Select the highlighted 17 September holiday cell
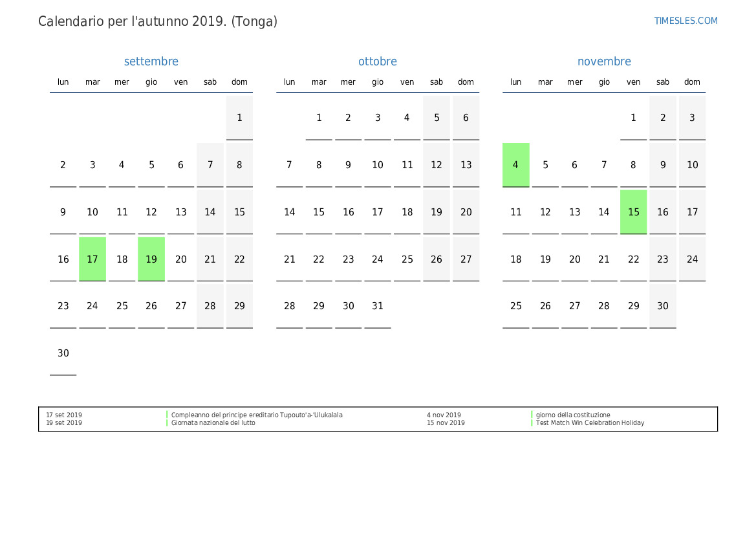Screen dimensions: 756x535 (92, 259)
